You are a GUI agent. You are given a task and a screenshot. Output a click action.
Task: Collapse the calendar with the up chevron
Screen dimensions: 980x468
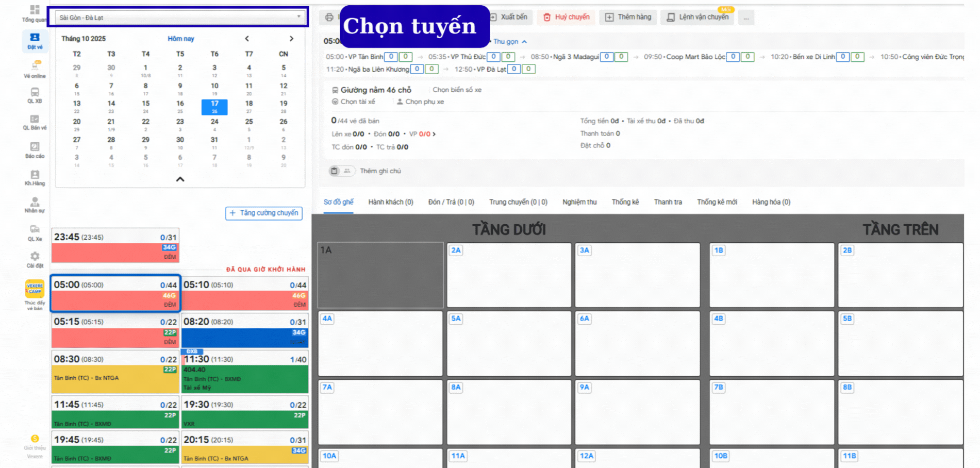[x=180, y=179]
